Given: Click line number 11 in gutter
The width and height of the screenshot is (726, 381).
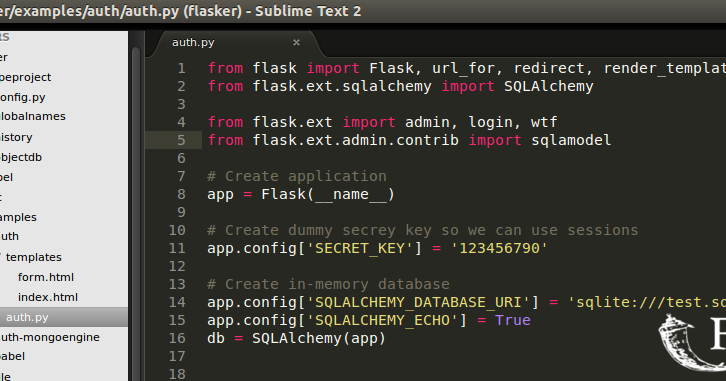Looking at the screenshot, I should (x=177, y=249).
